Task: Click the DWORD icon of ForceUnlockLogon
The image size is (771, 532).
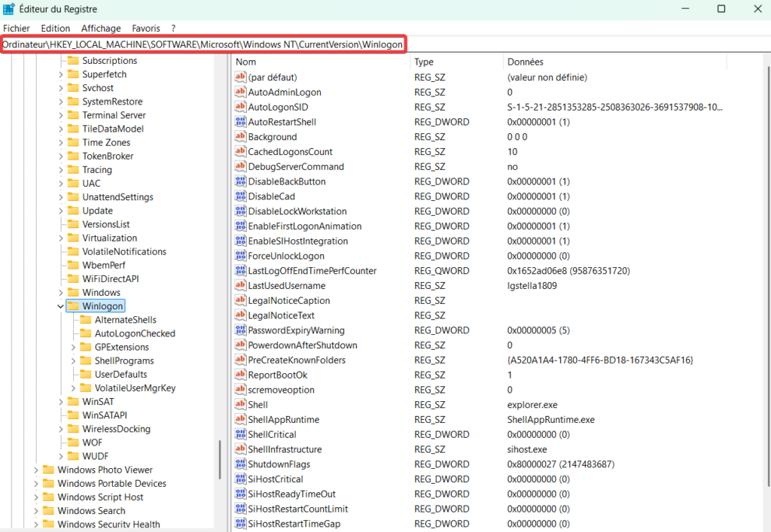Action: (x=240, y=255)
